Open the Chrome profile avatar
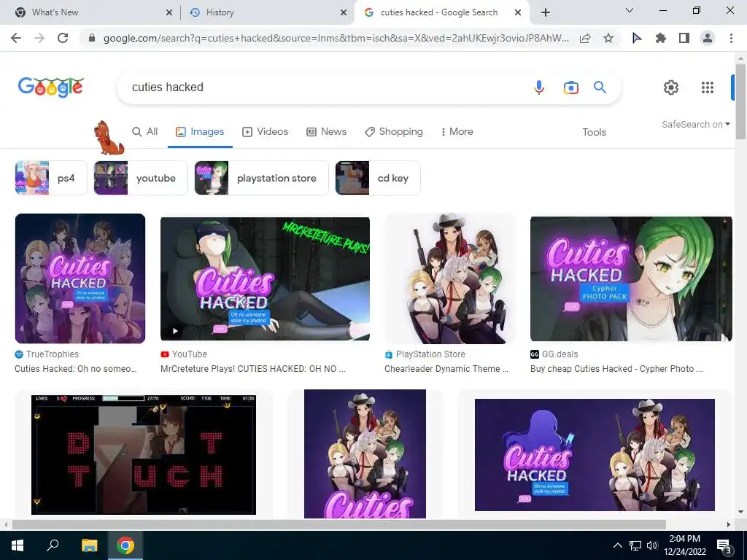This screenshot has width=747, height=560. (x=708, y=38)
